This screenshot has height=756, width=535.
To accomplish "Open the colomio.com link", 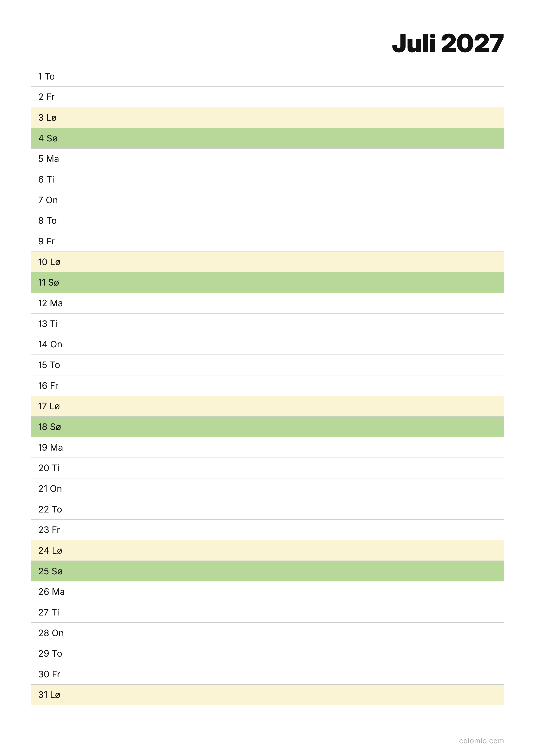I will [x=481, y=740].
